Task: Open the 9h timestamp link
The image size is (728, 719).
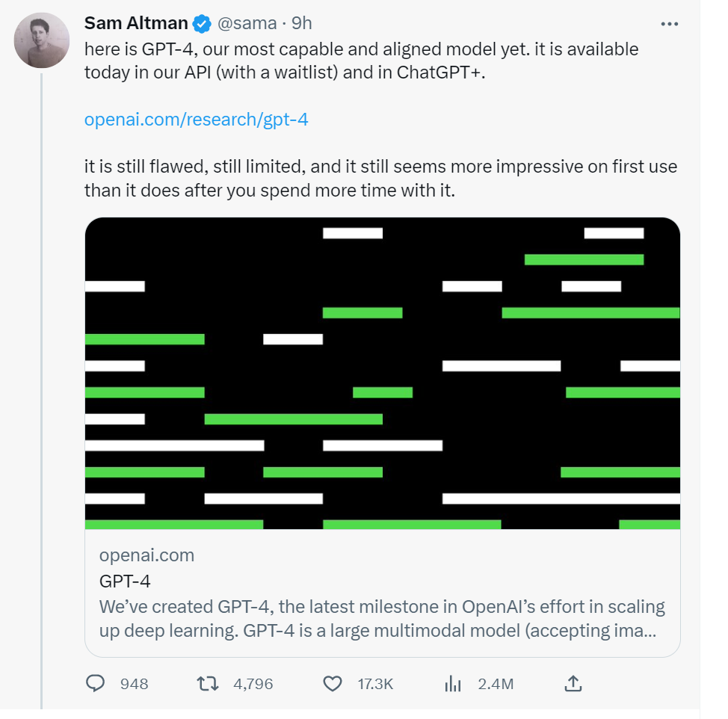Action: (x=302, y=23)
